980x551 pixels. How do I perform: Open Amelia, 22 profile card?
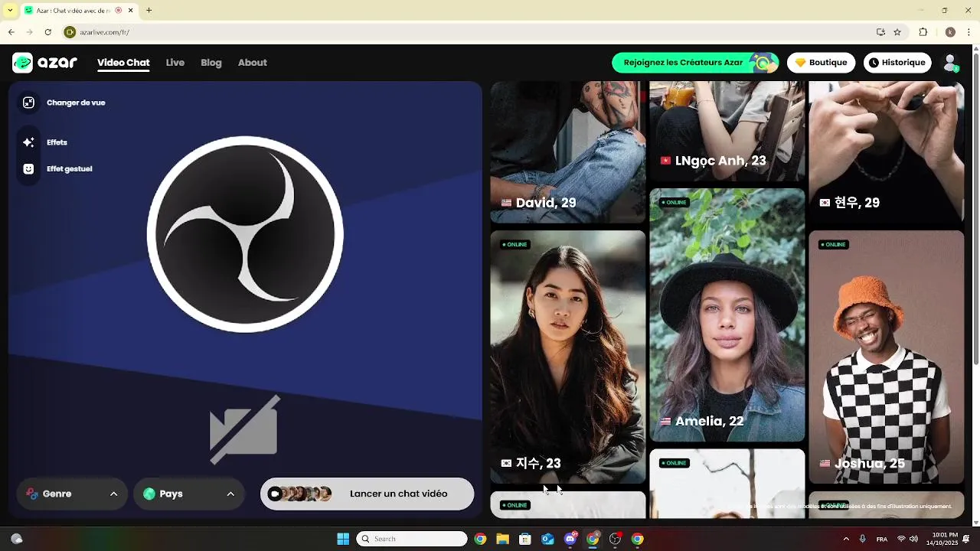727,315
